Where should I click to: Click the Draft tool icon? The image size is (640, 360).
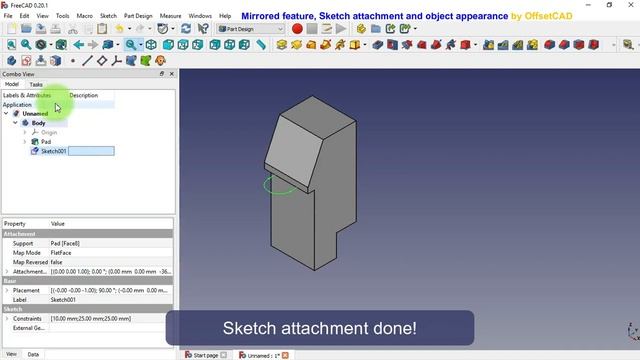click(579, 44)
